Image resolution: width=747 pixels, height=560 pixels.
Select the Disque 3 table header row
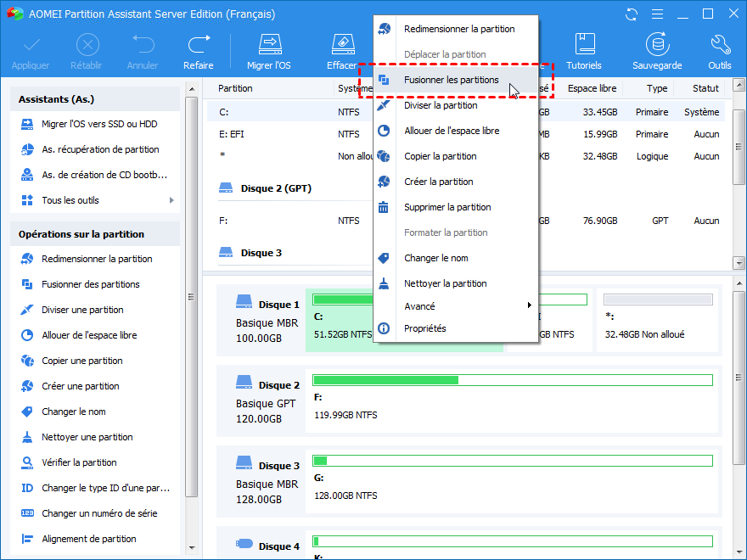(x=251, y=253)
